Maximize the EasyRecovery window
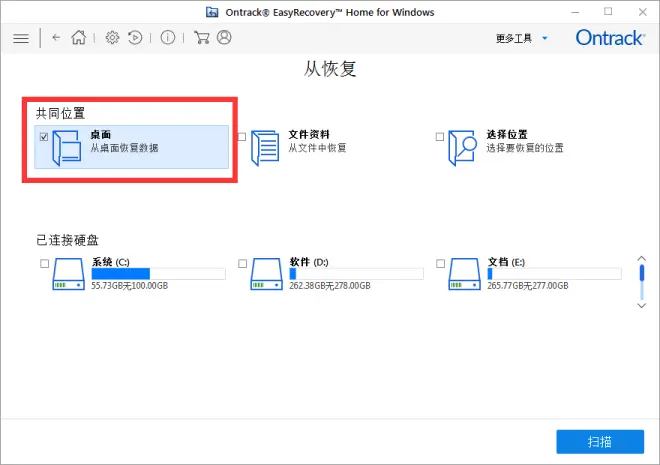 click(608, 12)
